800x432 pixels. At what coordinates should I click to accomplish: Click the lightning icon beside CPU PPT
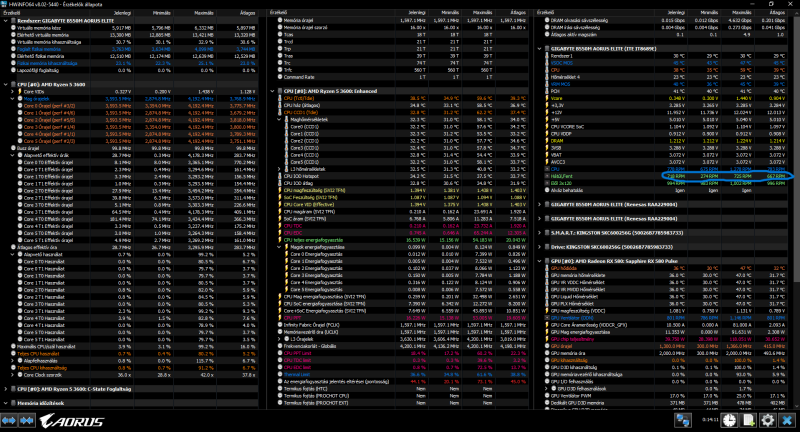(x=280, y=318)
